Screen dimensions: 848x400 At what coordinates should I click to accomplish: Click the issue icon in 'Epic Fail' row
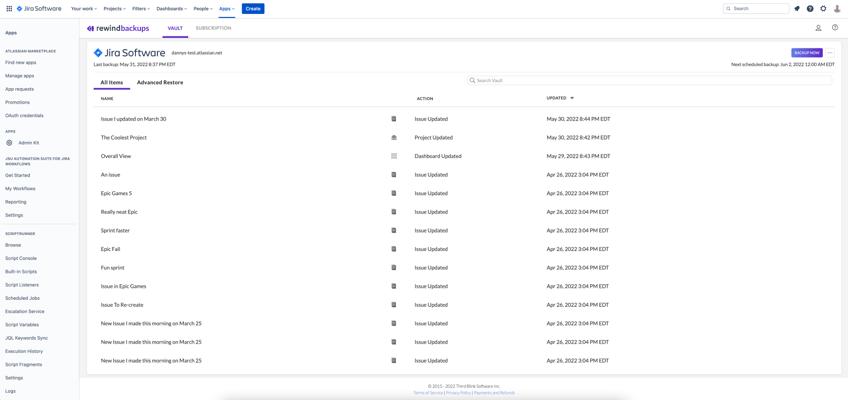tap(394, 249)
